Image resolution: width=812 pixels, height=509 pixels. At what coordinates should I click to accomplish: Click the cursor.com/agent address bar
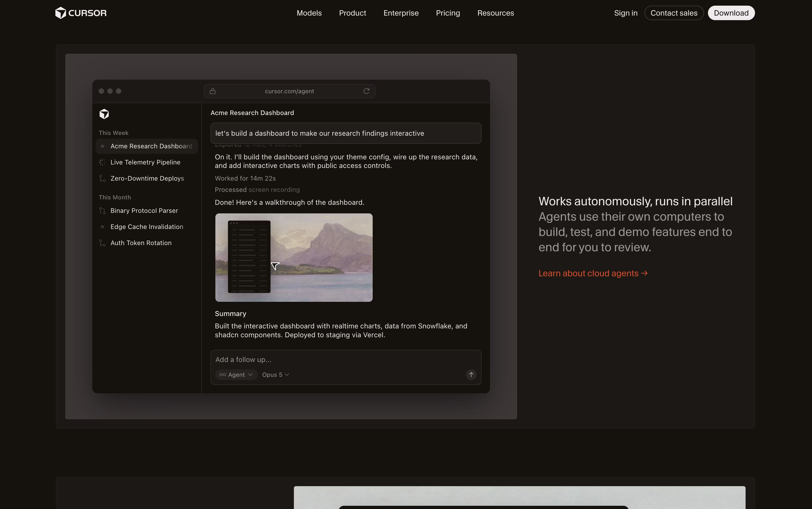289,91
